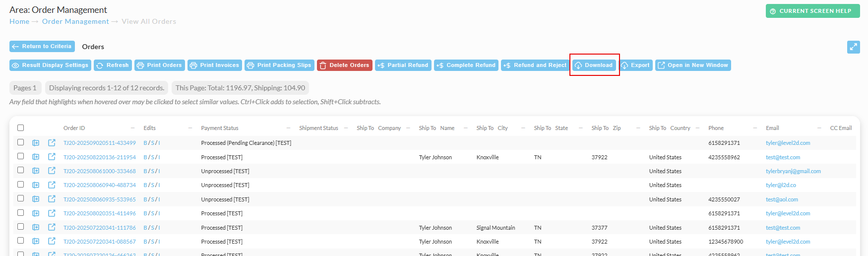This screenshot has width=868, height=256.
Task: Click the minus marker beside Shipment Status header
Action: tap(346, 128)
